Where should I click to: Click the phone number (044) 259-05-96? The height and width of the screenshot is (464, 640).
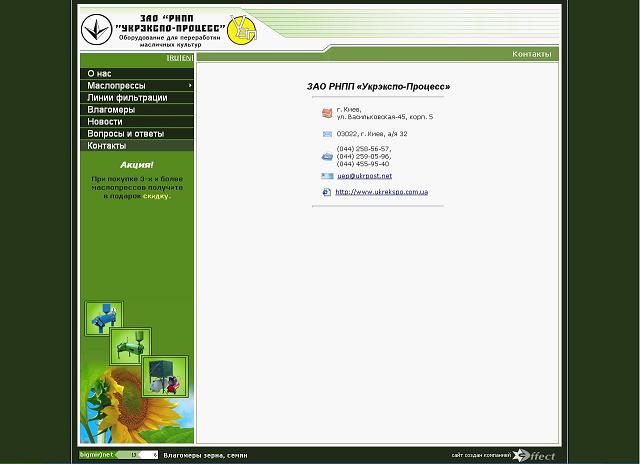click(x=363, y=156)
